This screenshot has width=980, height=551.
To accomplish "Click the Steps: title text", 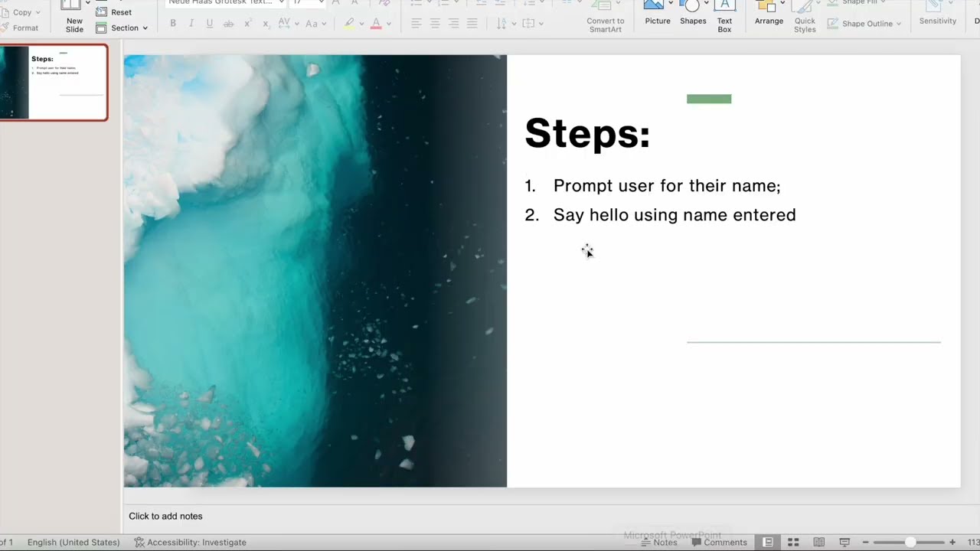I will 587,133.
